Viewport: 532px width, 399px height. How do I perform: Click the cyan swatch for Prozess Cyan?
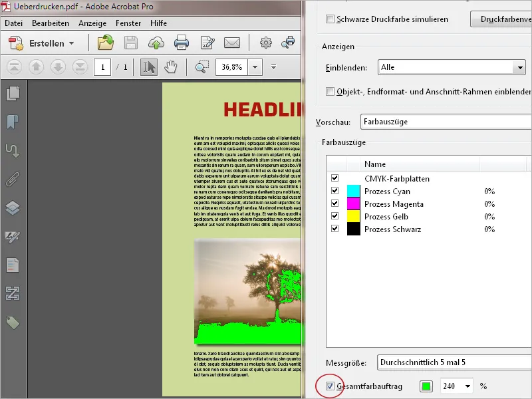[354, 191]
